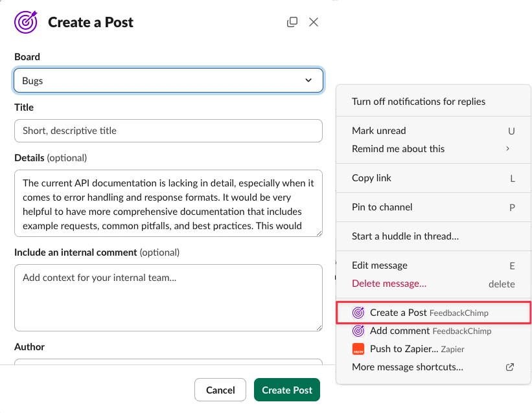Click the Zapier icon in context menu

(358, 349)
